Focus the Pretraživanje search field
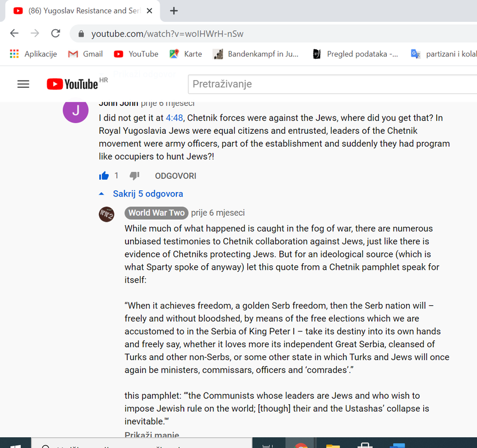The height and width of the screenshot is (448, 477). pos(332,84)
